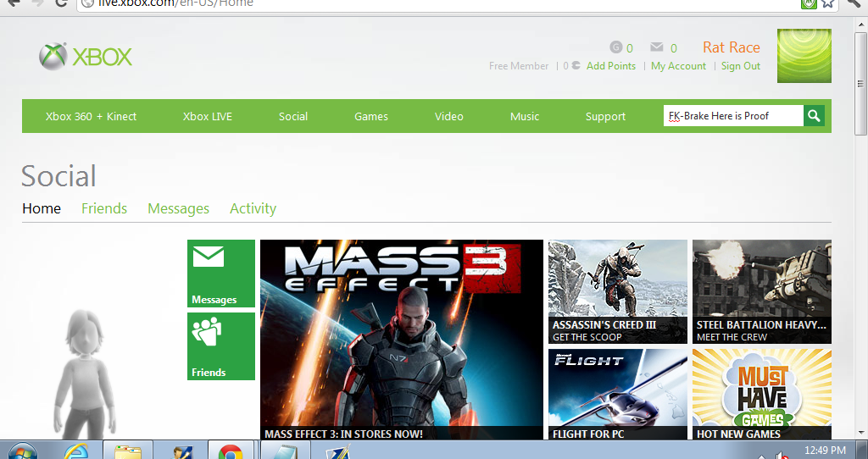Image resolution: width=868 pixels, height=459 pixels.
Task: Switch to the Friends tab
Action: [104, 208]
